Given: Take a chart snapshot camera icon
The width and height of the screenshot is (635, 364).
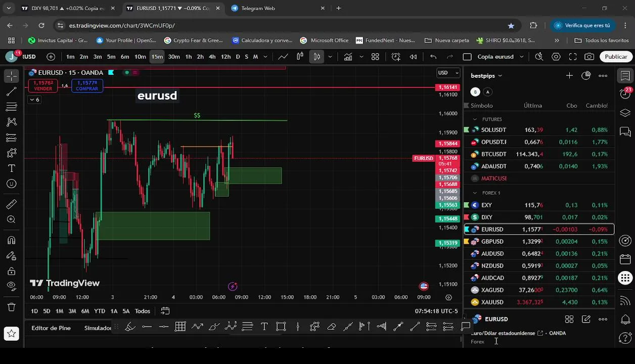Looking at the screenshot, I should tap(589, 57).
